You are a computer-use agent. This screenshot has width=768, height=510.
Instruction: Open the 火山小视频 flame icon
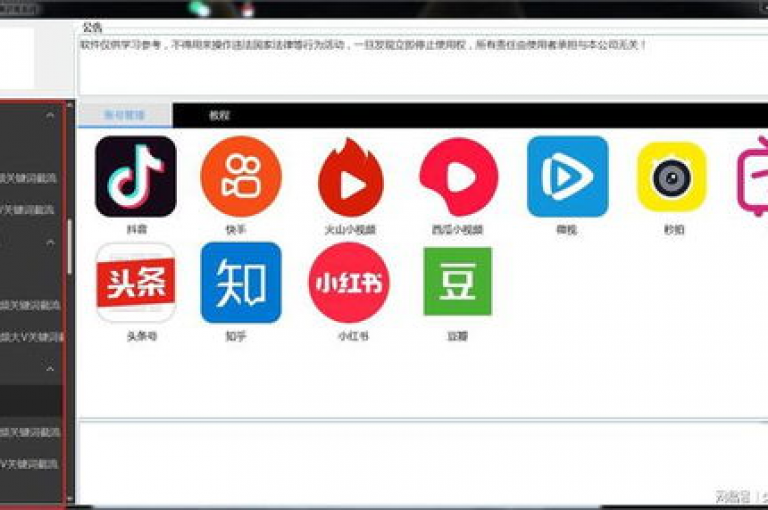click(x=350, y=177)
